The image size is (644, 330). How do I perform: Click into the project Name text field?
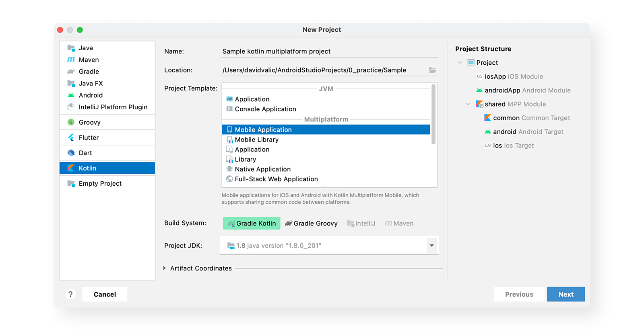point(329,51)
